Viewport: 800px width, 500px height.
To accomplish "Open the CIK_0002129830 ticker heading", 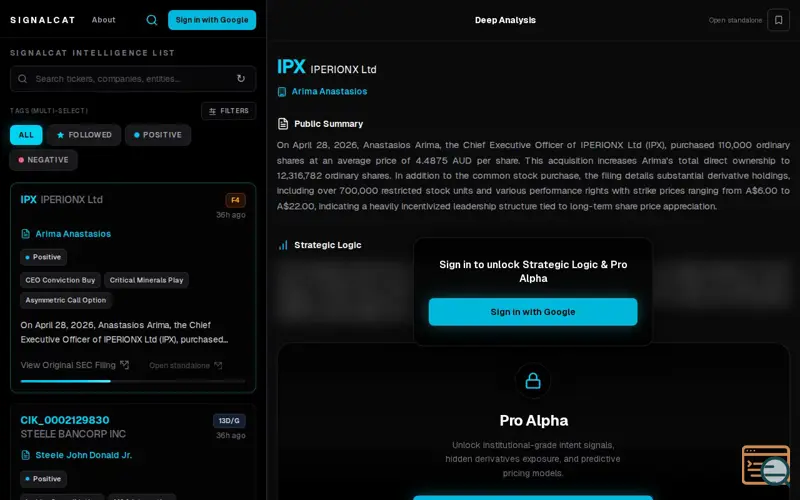I will pyautogui.click(x=65, y=420).
